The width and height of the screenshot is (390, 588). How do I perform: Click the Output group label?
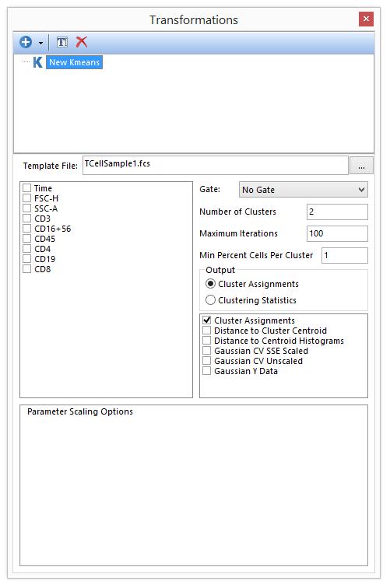click(220, 270)
